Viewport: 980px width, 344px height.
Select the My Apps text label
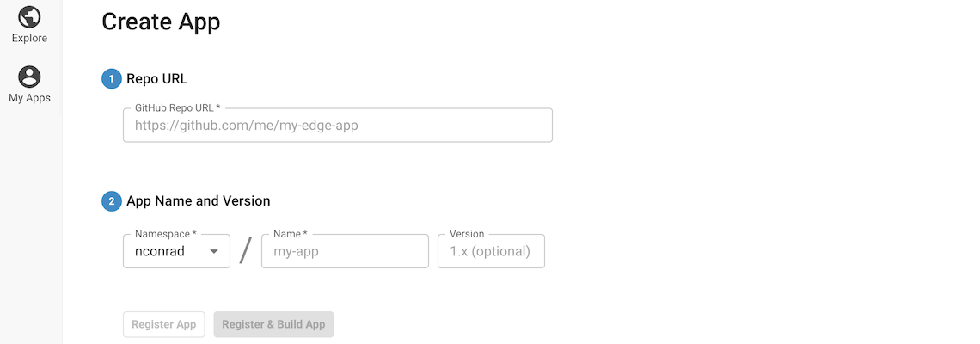click(x=29, y=98)
